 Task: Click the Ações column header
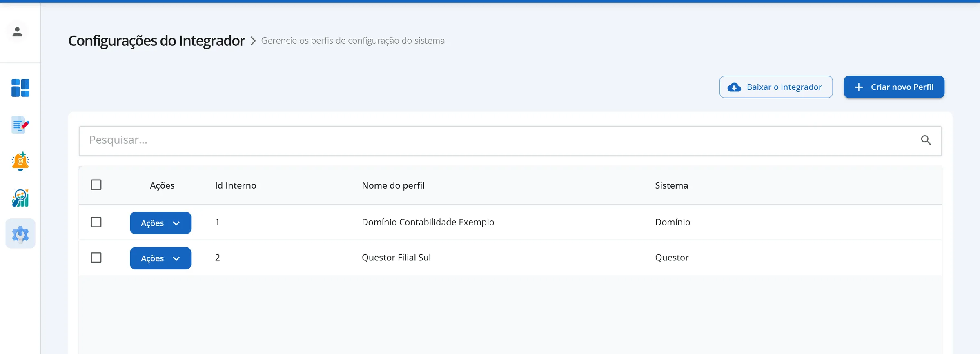[162, 185]
